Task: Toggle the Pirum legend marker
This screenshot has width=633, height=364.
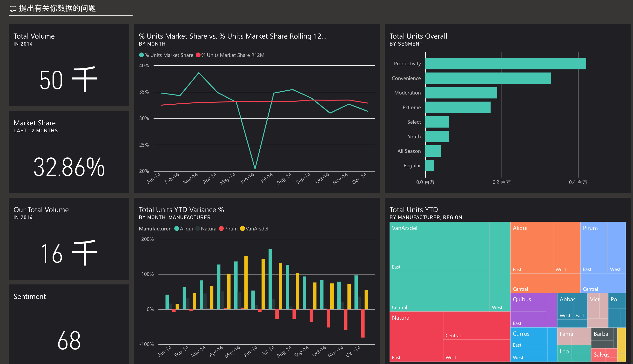Action: click(x=221, y=229)
